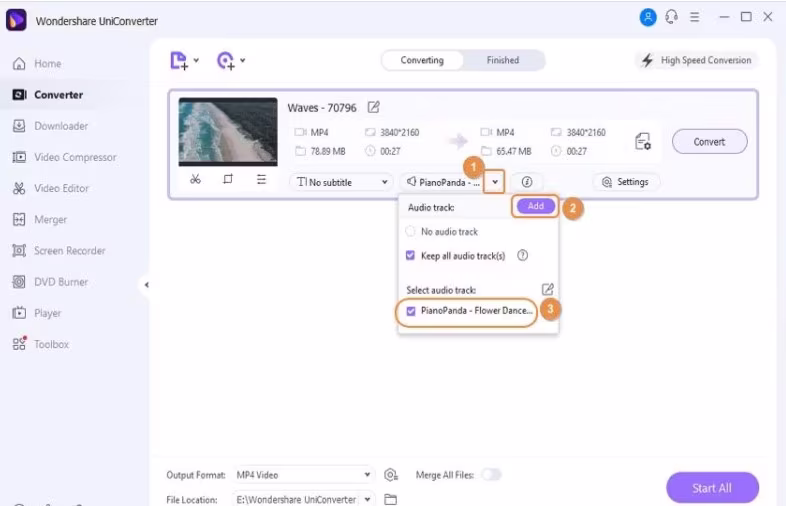Viewport: 786px width, 506px height.
Task: Open the Merger section
Action: (x=40, y=219)
